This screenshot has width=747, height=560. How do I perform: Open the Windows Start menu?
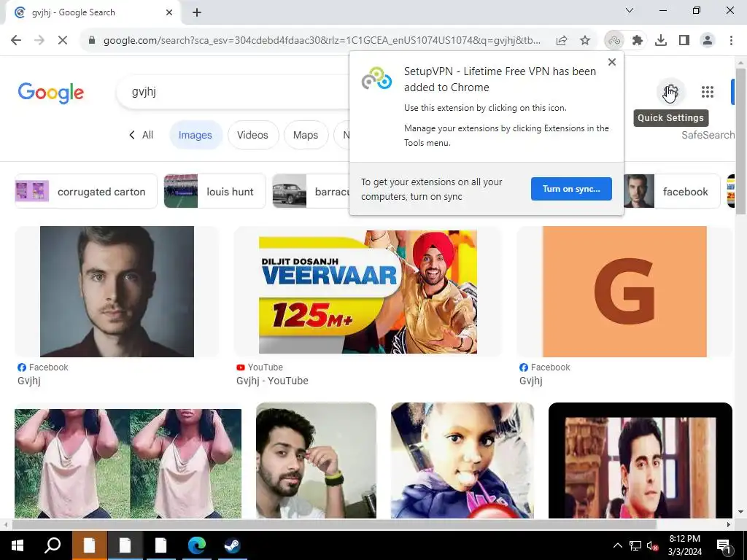click(18, 545)
